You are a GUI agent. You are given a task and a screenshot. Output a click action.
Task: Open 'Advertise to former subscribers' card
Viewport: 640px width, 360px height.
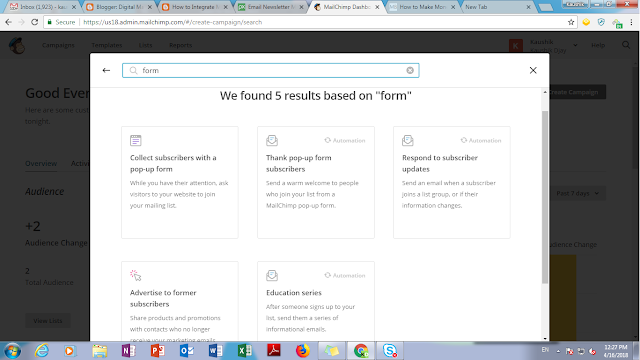[180, 301]
